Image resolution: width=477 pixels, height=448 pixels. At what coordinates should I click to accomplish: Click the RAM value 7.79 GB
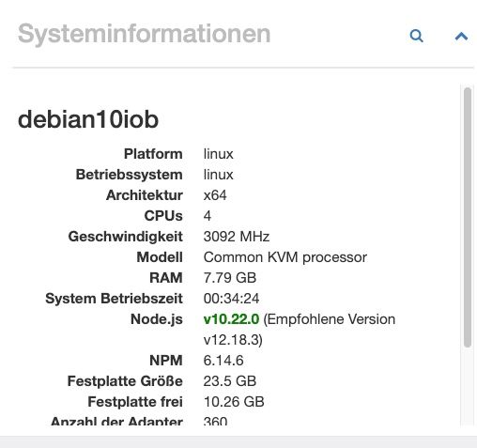[230, 278]
